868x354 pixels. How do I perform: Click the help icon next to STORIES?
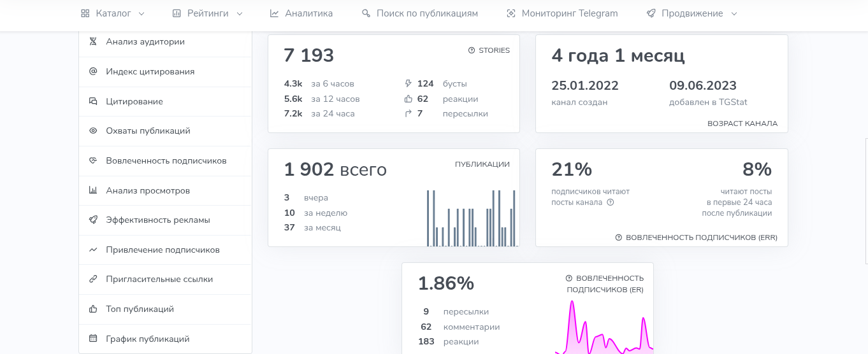472,50
